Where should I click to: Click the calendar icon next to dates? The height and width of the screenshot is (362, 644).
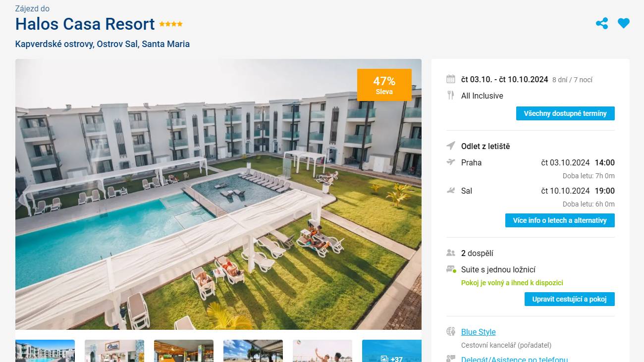[x=451, y=79]
